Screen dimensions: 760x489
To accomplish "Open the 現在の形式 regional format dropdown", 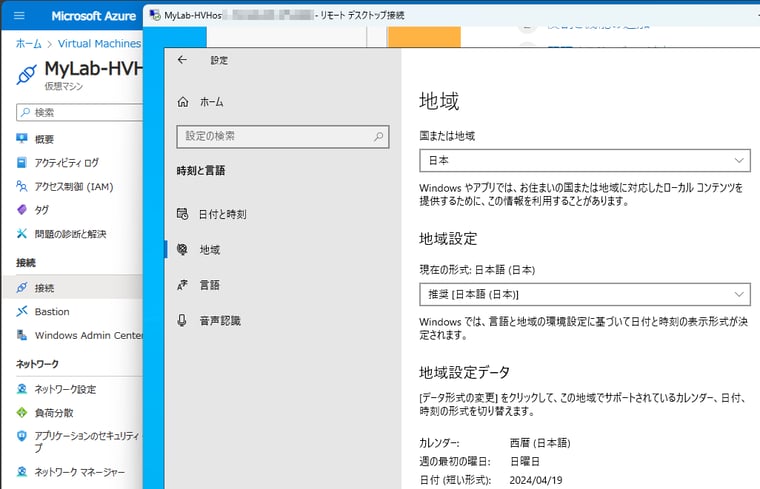I will click(584, 294).
